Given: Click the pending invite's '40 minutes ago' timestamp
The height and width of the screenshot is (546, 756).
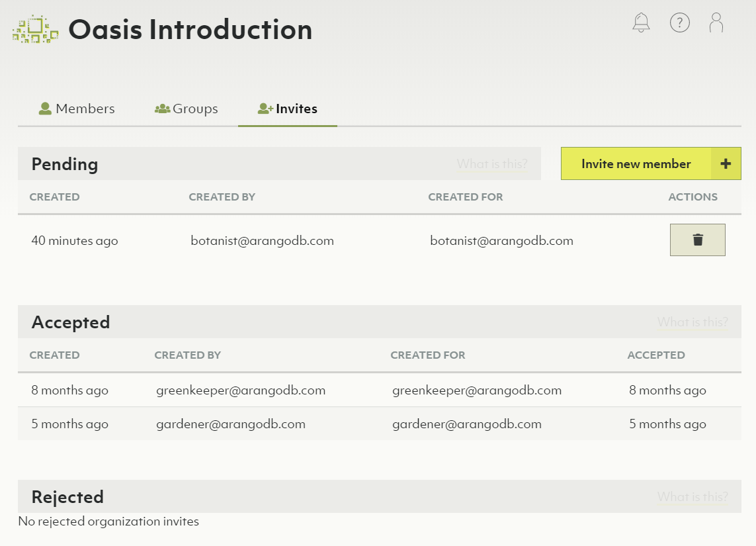Looking at the screenshot, I should (75, 241).
